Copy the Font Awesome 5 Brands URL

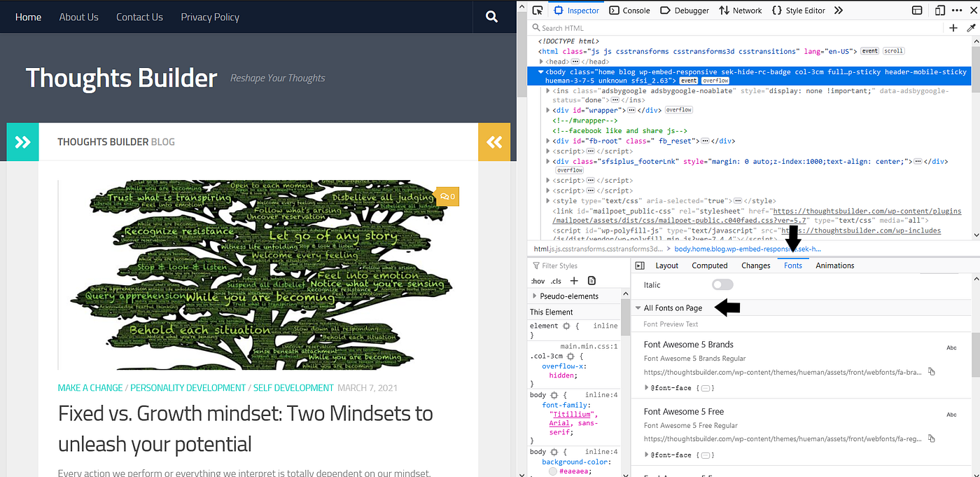(931, 371)
